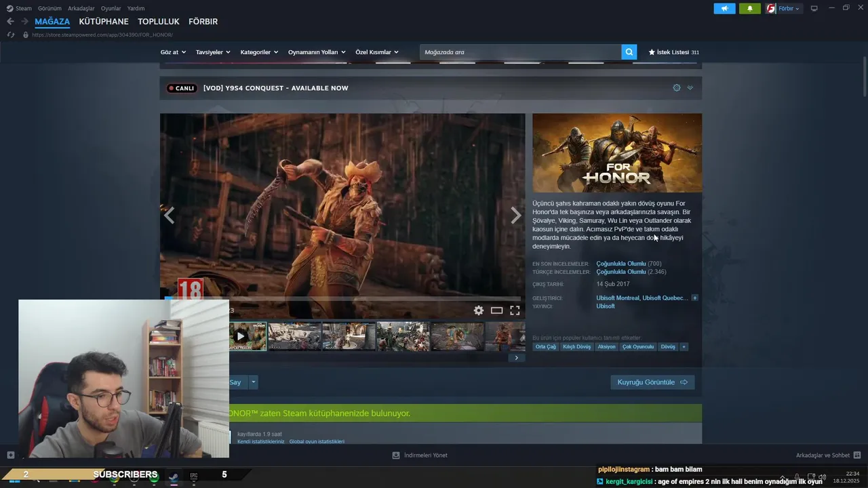Click the Steam announcements megaphone icon
This screenshot has width=868, height=488.
tap(724, 8)
